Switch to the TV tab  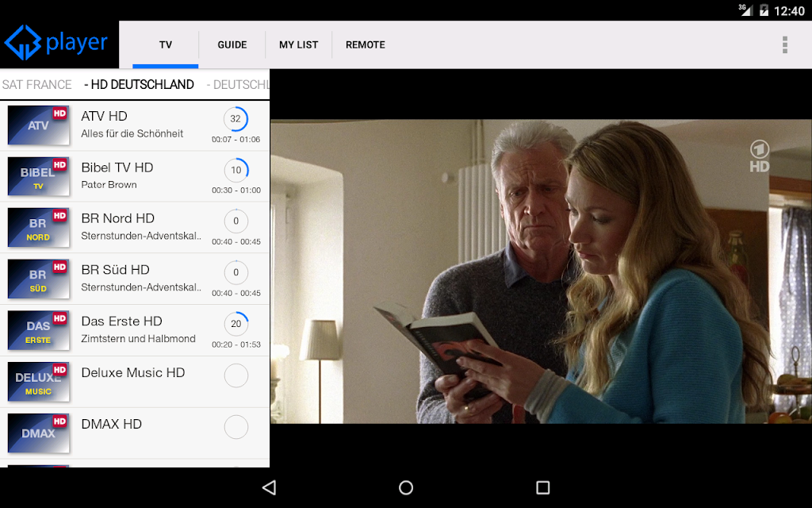(166, 44)
